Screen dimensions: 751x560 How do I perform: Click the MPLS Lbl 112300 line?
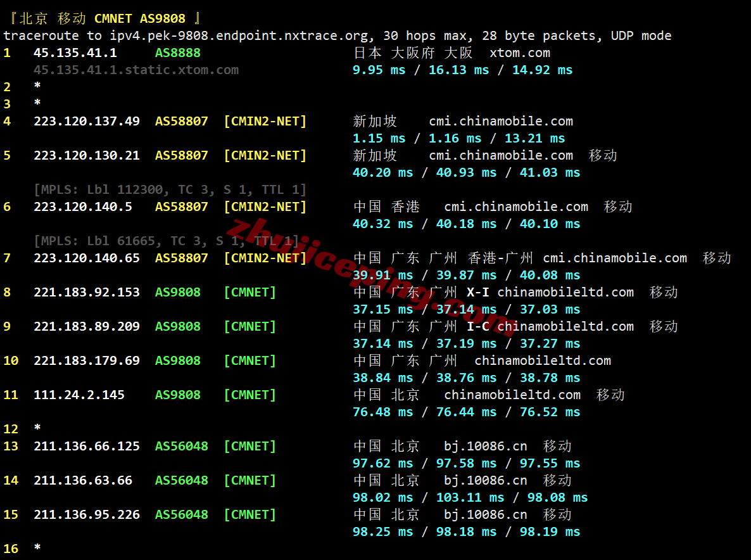tap(170, 189)
